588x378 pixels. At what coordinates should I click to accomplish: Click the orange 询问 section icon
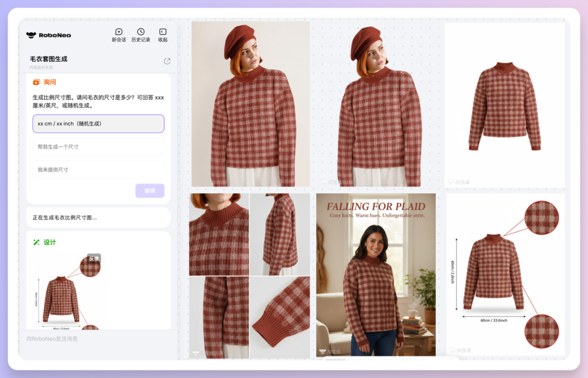coord(36,82)
